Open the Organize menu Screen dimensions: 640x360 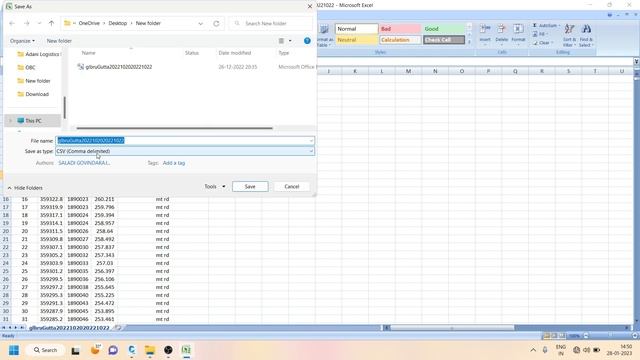pyautogui.click(x=22, y=41)
